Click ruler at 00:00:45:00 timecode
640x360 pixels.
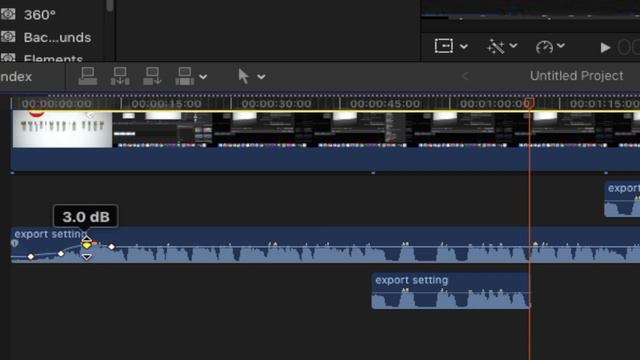tap(385, 104)
